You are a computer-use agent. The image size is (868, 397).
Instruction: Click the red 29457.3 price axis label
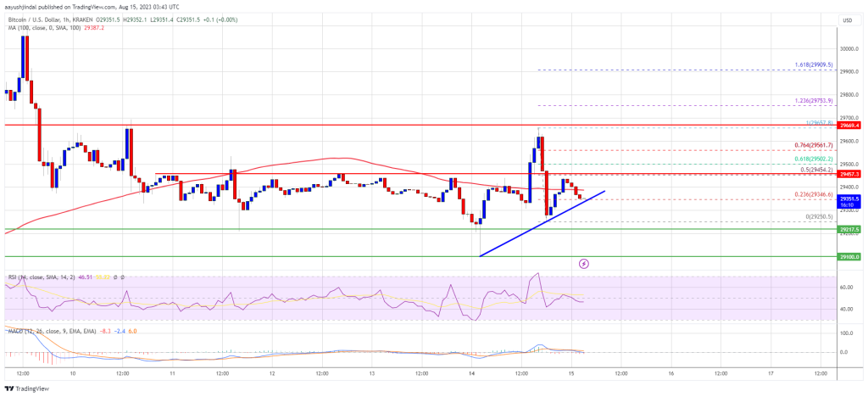pos(848,174)
